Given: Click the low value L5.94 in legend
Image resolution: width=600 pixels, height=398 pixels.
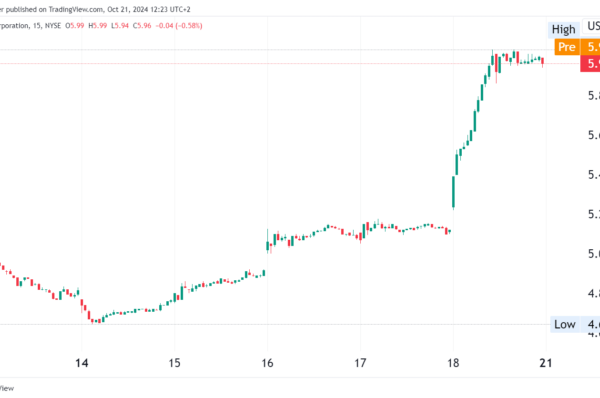Looking at the screenshot, I should pyautogui.click(x=120, y=26).
